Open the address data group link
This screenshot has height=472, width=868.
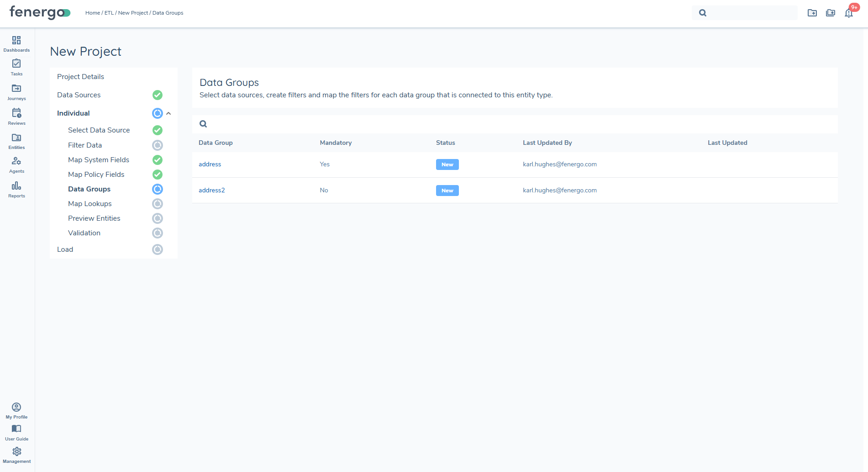210,164
